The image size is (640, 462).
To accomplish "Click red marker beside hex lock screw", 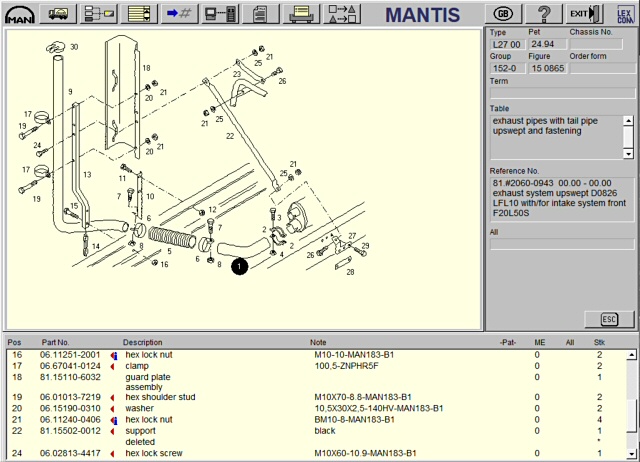I will coord(113,453).
